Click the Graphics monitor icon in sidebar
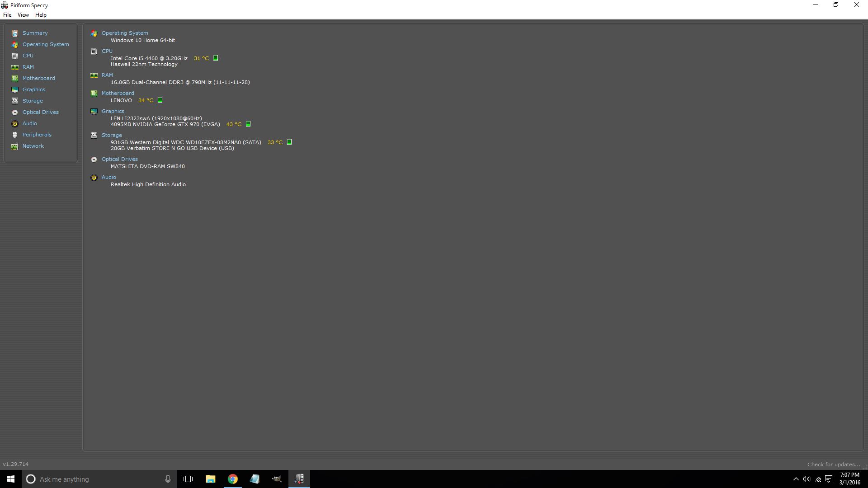Viewport: 868px width, 488px height. 15,89
